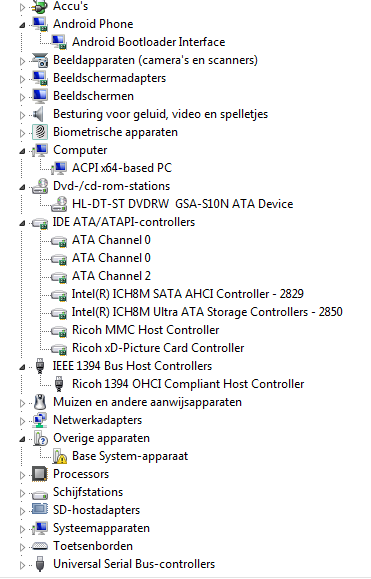This screenshot has height=579, width=371.
Task: Select ACPI x64-based PC entry
Action: [x=122, y=168]
